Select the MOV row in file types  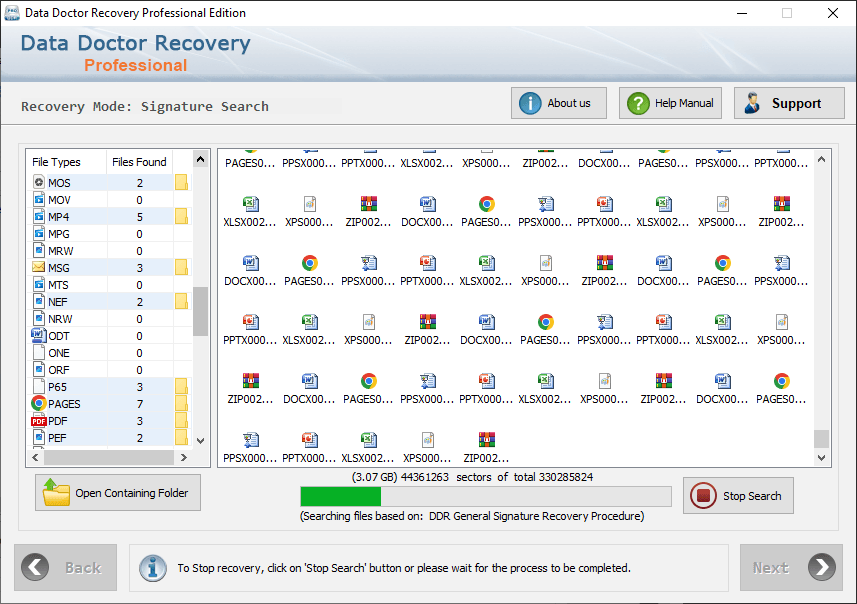109,200
